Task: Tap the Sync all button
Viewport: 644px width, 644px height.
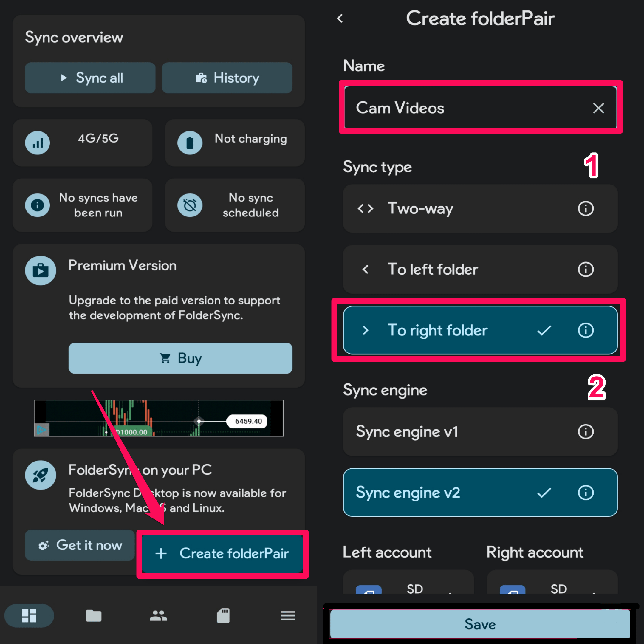Action: coord(90,78)
